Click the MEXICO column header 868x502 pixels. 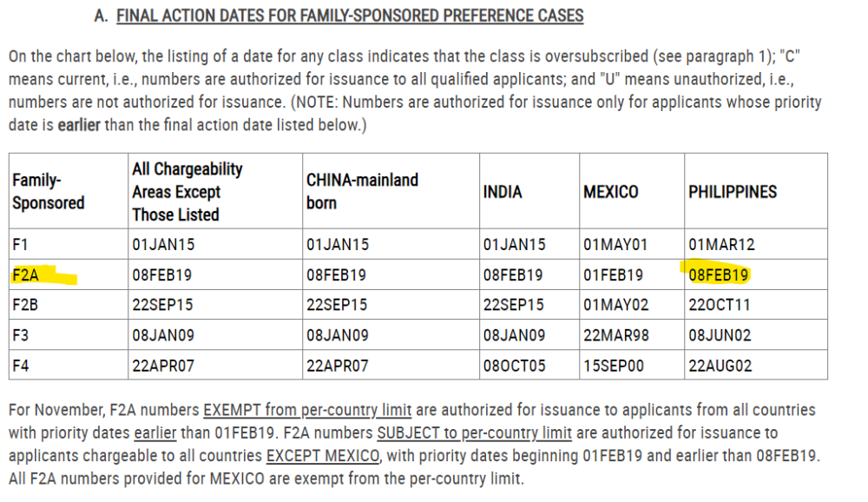tap(610, 192)
